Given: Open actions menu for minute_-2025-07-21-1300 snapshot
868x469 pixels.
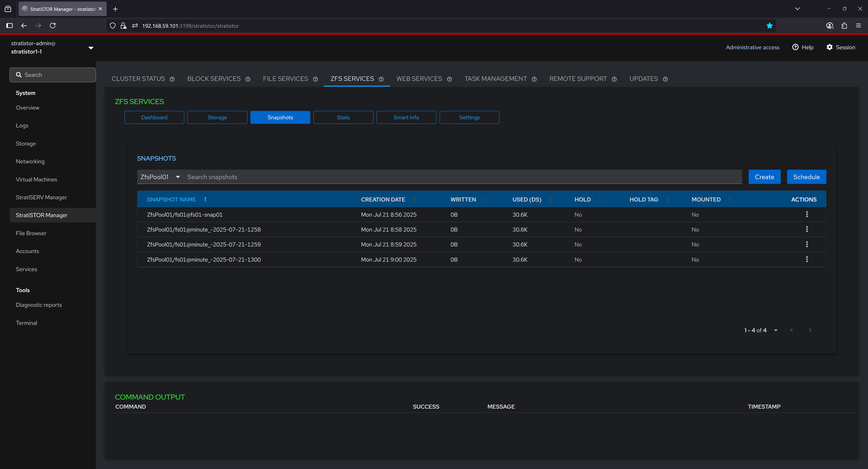Looking at the screenshot, I should tap(807, 259).
